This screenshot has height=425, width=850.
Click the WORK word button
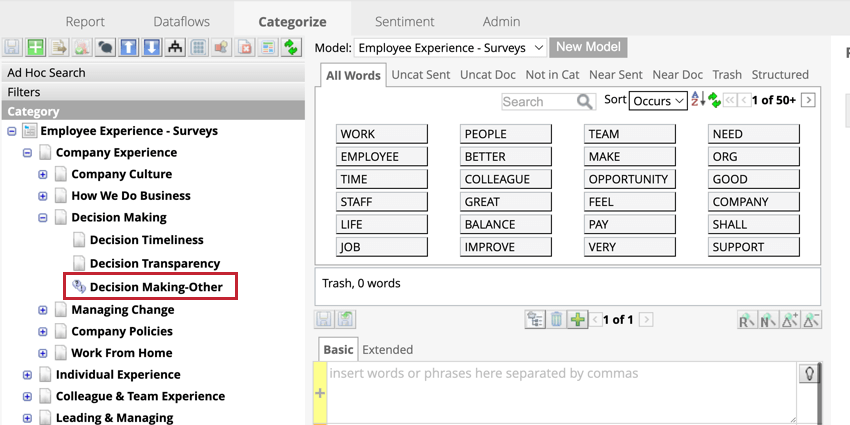pos(382,134)
